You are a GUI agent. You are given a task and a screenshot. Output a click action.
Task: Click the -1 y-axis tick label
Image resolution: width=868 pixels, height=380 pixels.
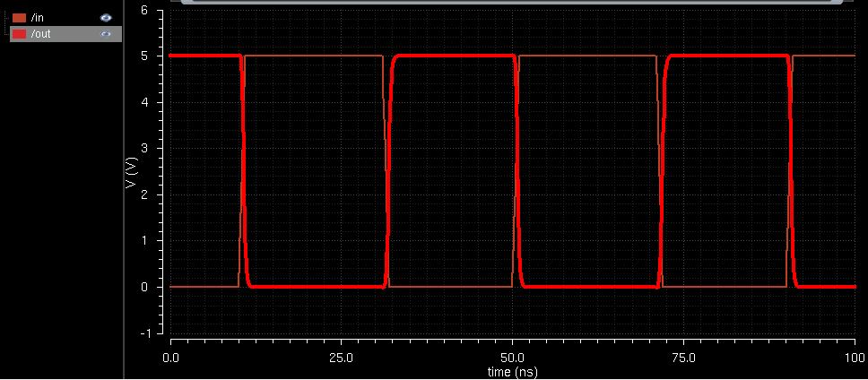click(x=143, y=333)
